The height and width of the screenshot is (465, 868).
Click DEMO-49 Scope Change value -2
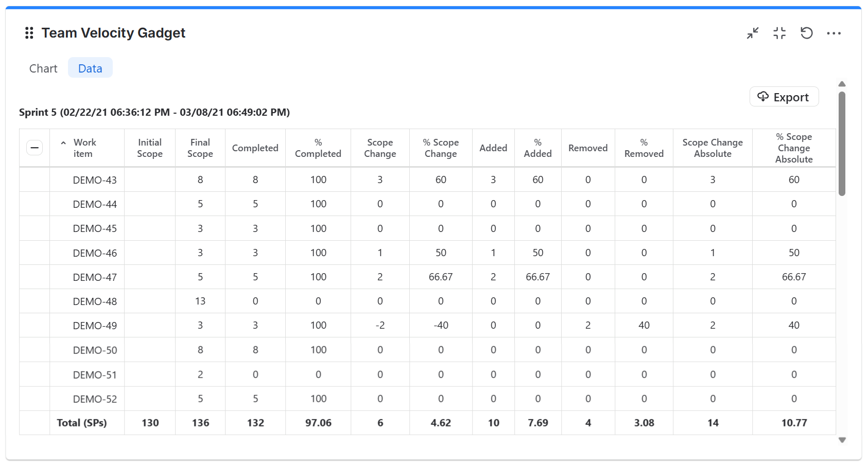380,325
